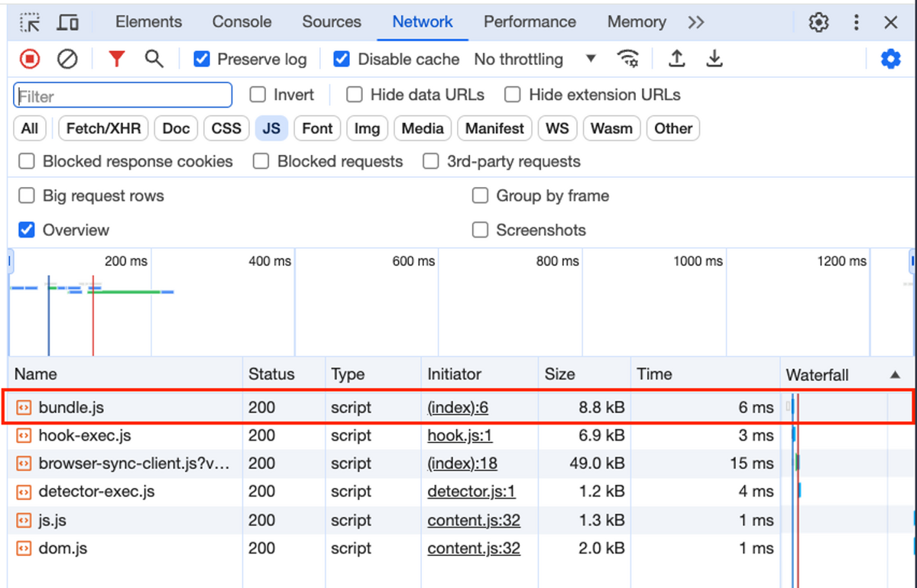Stop recording network log

pyautogui.click(x=30, y=59)
